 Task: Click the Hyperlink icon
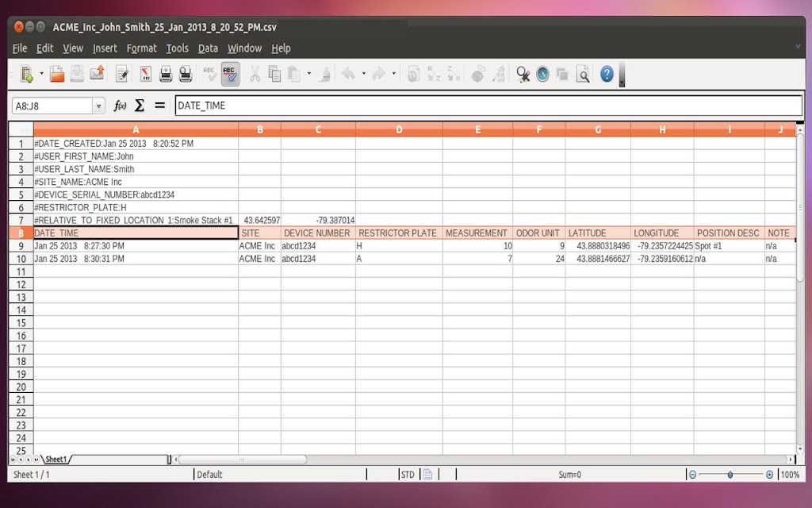pyautogui.click(x=413, y=74)
